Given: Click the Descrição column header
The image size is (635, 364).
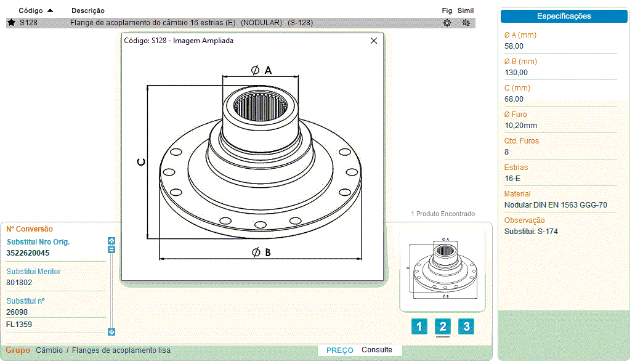Looking at the screenshot, I should click(x=88, y=10).
